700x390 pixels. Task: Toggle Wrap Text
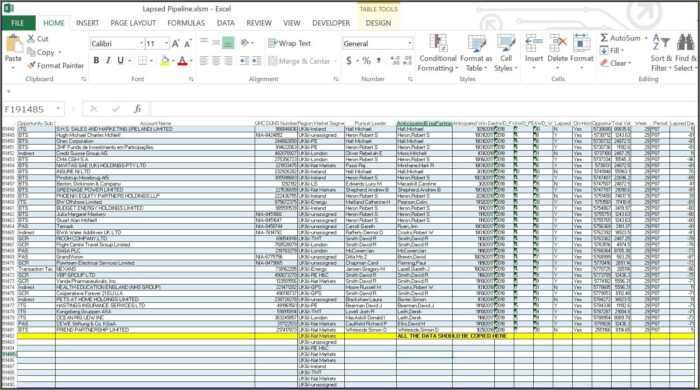tap(289, 43)
